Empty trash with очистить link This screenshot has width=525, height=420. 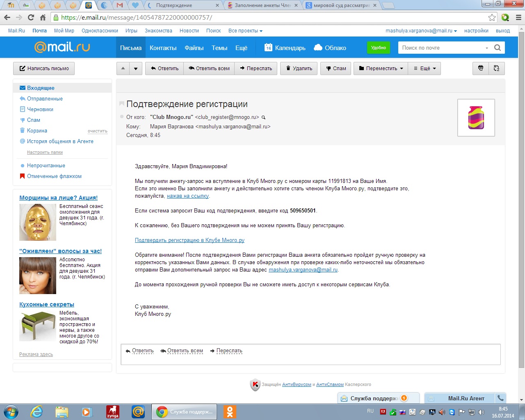98,131
